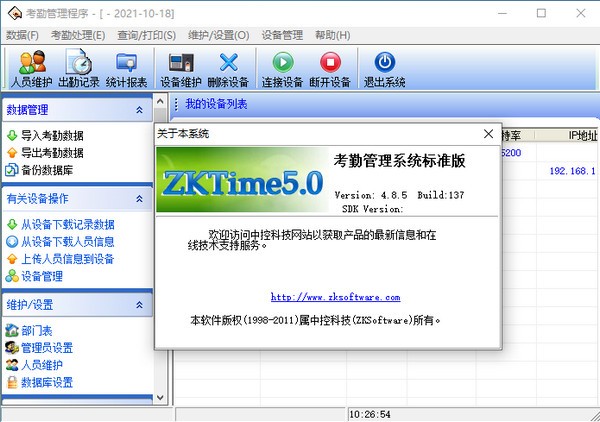This screenshot has width=600, height=422.
Task: Close the 关于本系统 dialog
Action: (x=488, y=134)
